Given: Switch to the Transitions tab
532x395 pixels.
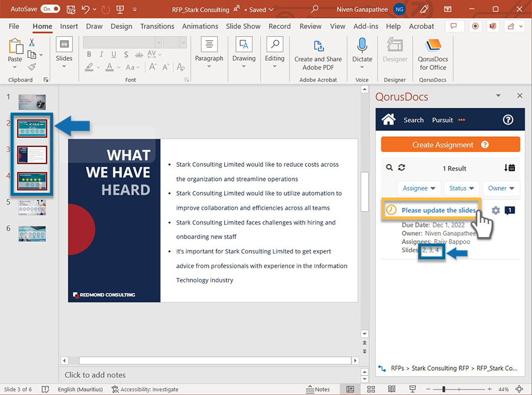Looking at the screenshot, I should click(x=157, y=26).
